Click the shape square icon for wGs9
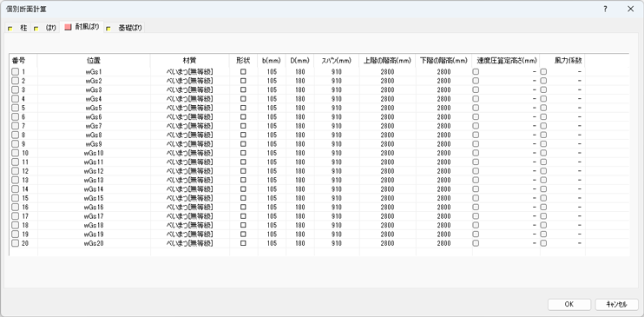This screenshot has width=644, height=317. click(243, 144)
